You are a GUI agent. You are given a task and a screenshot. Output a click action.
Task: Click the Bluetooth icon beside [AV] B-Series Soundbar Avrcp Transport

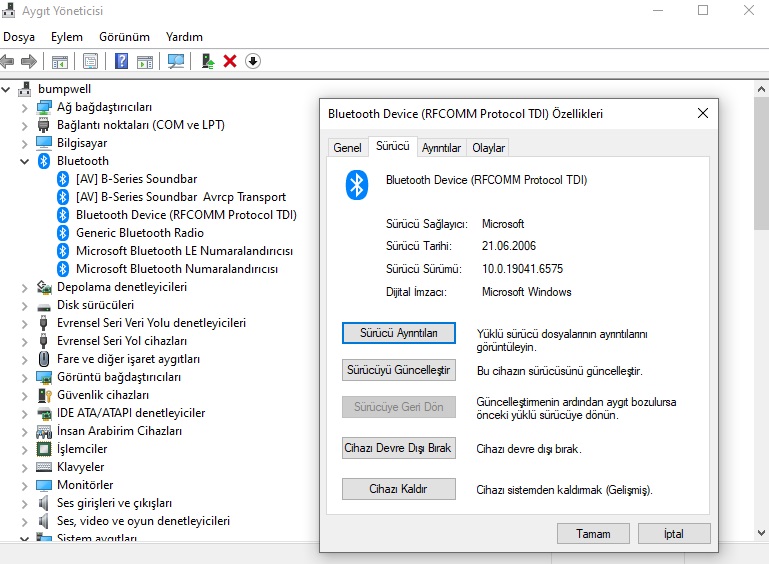point(63,197)
